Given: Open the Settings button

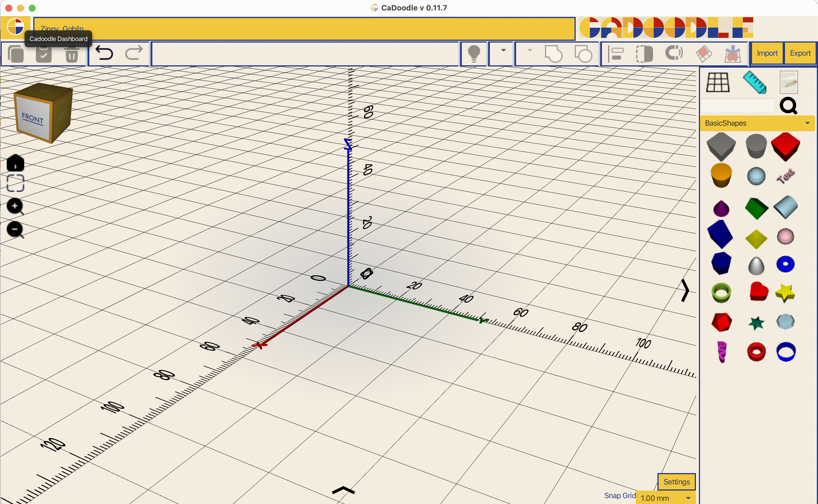Looking at the screenshot, I should tap(676, 482).
